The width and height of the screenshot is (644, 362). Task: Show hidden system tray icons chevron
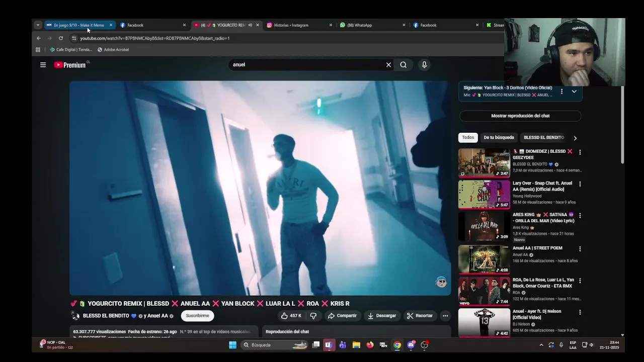tap(541, 345)
